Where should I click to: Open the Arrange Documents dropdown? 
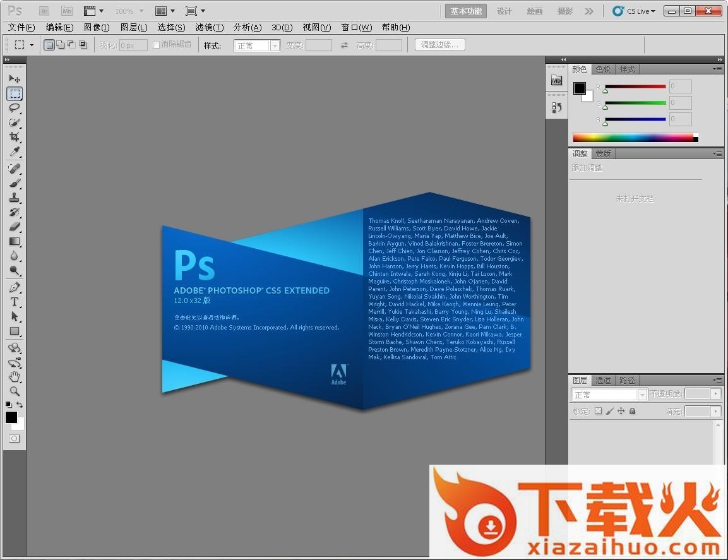click(165, 11)
